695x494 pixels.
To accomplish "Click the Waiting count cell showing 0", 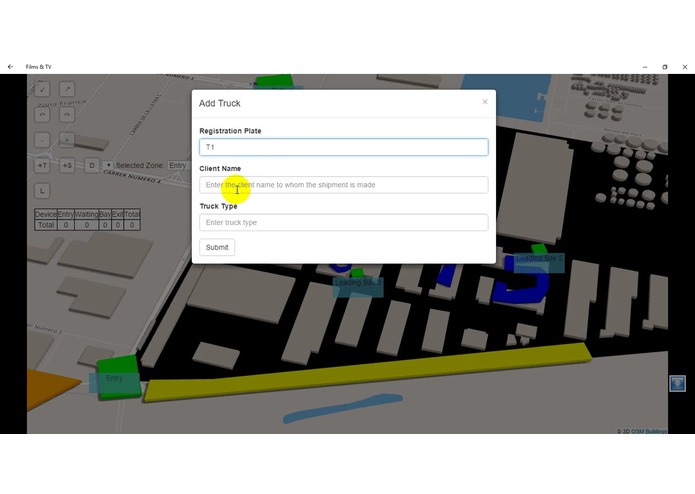I will click(86, 225).
